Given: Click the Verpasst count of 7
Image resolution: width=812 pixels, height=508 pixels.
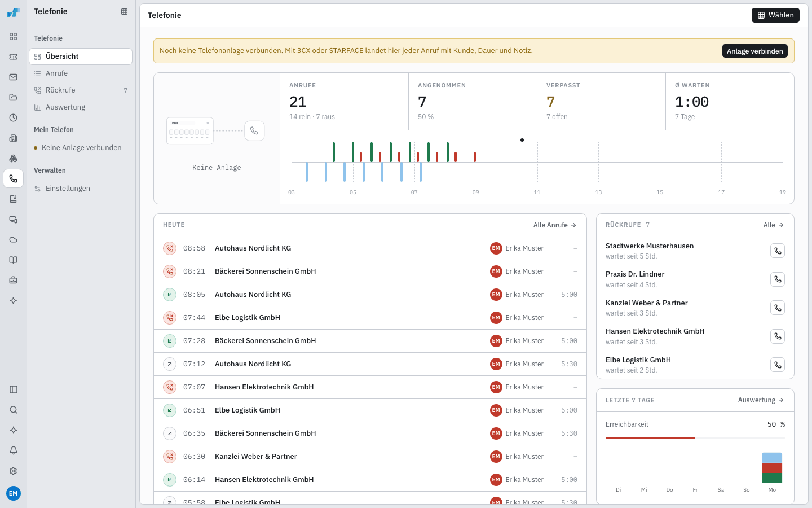Looking at the screenshot, I should click(550, 102).
